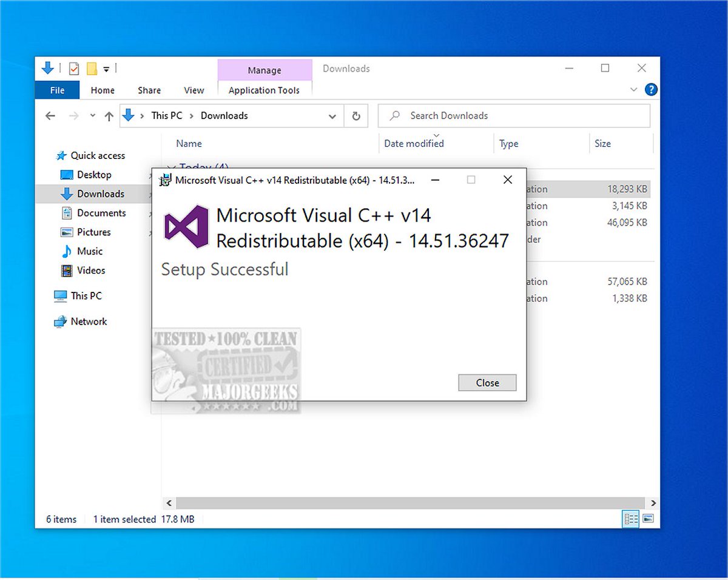Image resolution: width=728 pixels, height=580 pixels.
Task: Open Customize Quick Access Toolbar dropdown
Action: click(x=106, y=69)
